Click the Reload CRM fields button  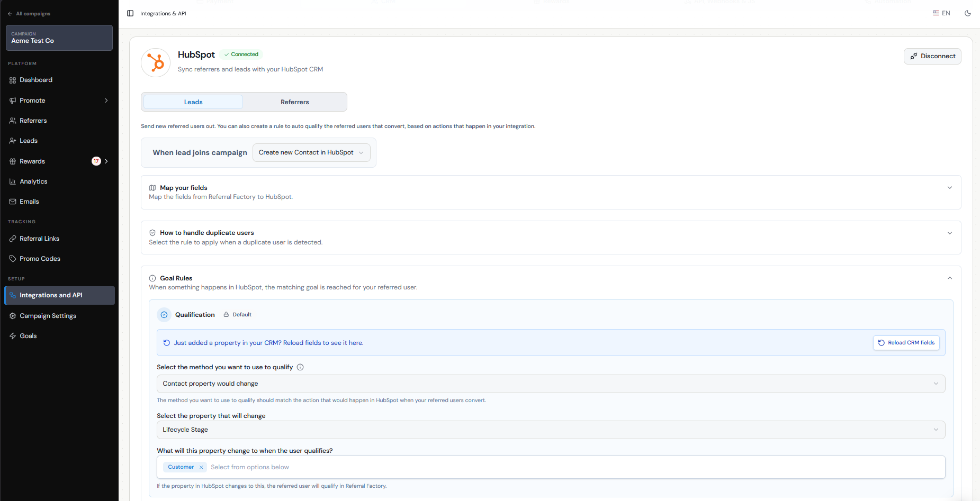point(906,343)
